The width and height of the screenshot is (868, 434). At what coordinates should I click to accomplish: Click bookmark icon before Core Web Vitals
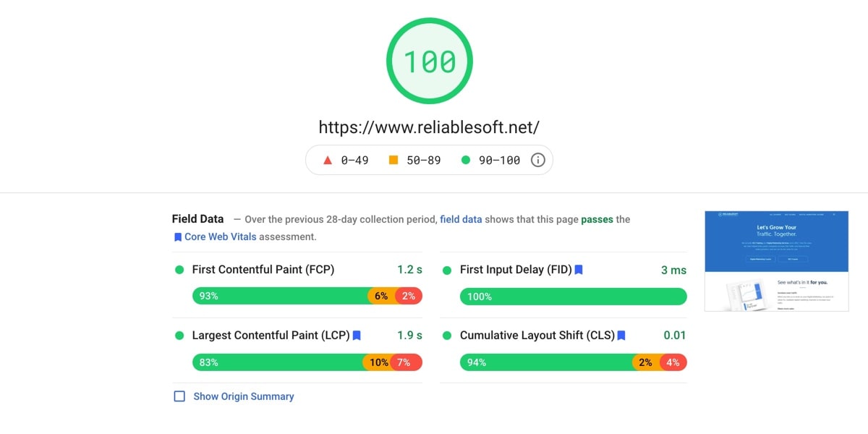pyautogui.click(x=177, y=237)
